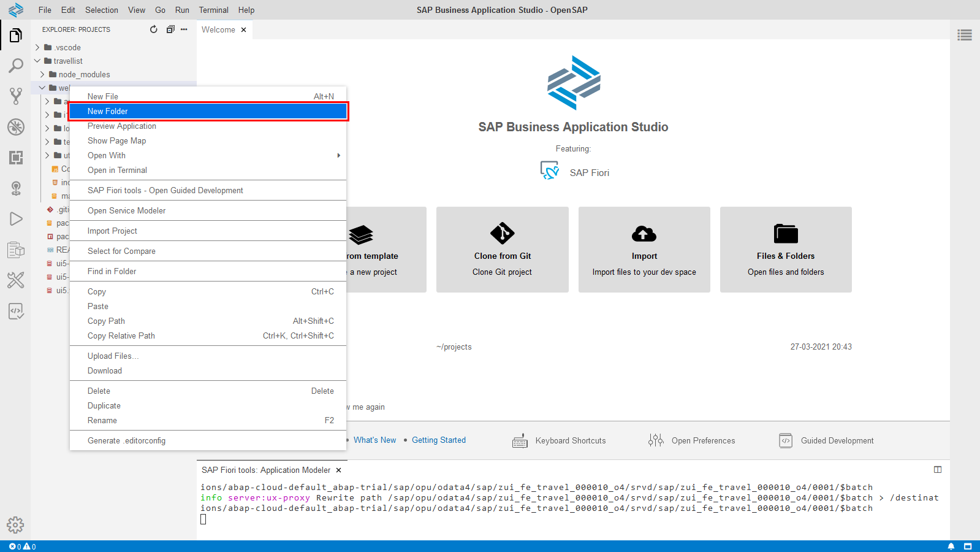The height and width of the screenshot is (552, 980).
Task: Click the Clone from Git card
Action: 503,250
